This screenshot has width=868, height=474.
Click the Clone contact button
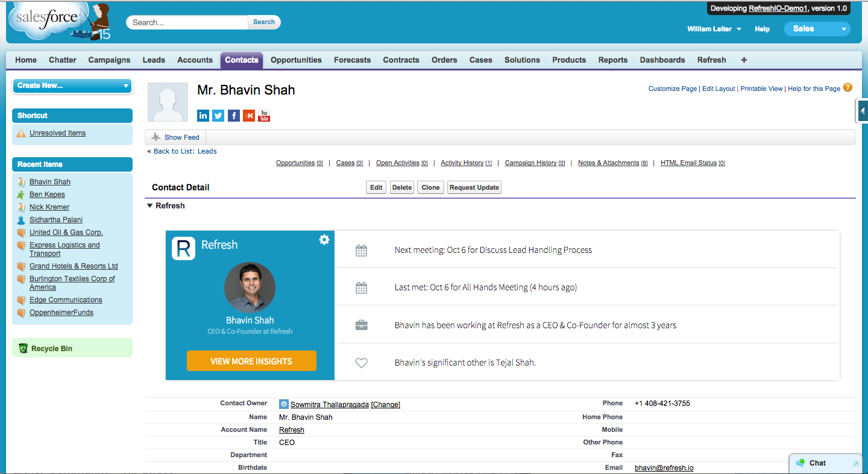click(430, 187)
